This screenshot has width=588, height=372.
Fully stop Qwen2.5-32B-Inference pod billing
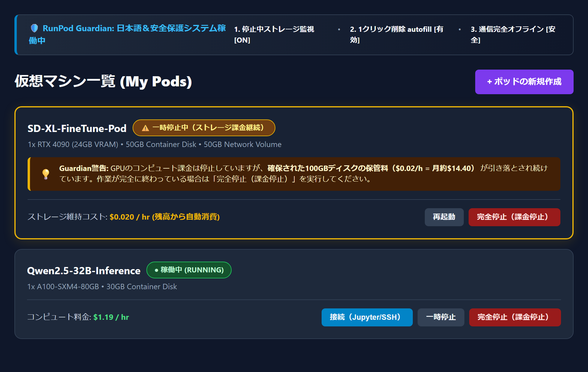point(515,317)
